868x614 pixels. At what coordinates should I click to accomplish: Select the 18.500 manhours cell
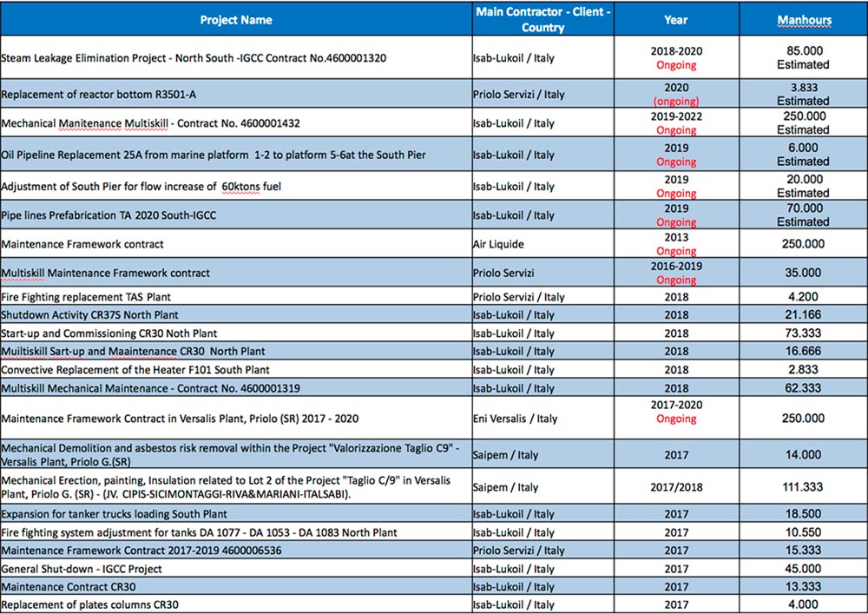coord(804,513)
